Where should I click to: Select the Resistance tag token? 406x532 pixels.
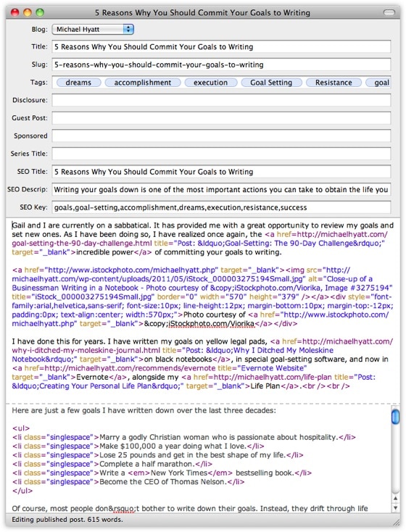333,83
